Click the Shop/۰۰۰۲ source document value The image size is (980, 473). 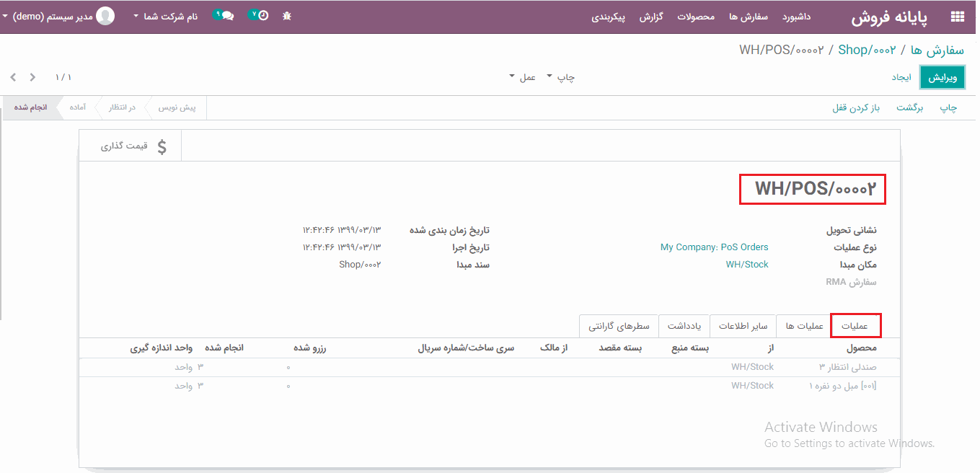point(360,265)
